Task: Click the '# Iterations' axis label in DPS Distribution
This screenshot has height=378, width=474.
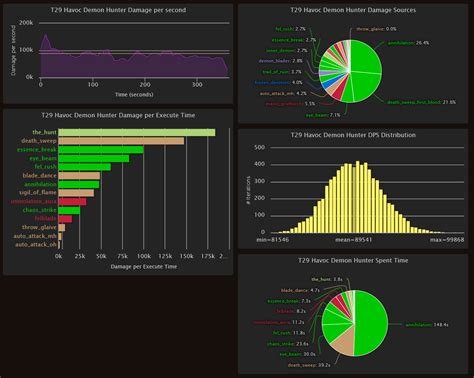Action: click(x=248, y=190)
